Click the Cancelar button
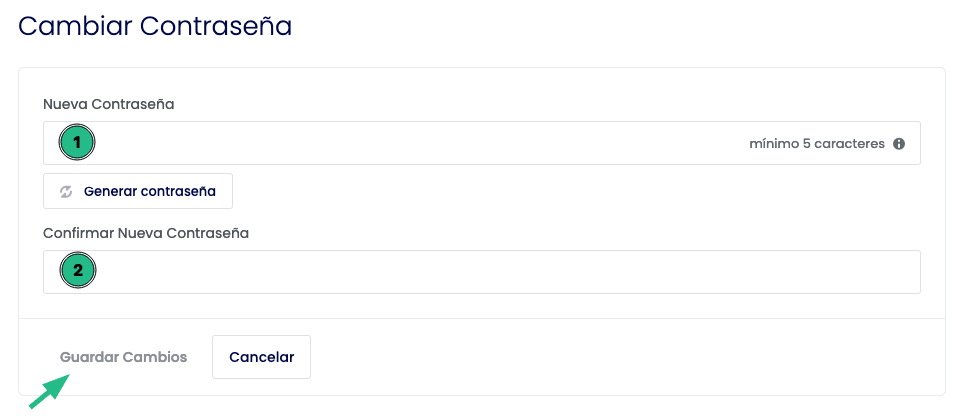The height and width of the screenshot is (418, 973). coord(261,357)
